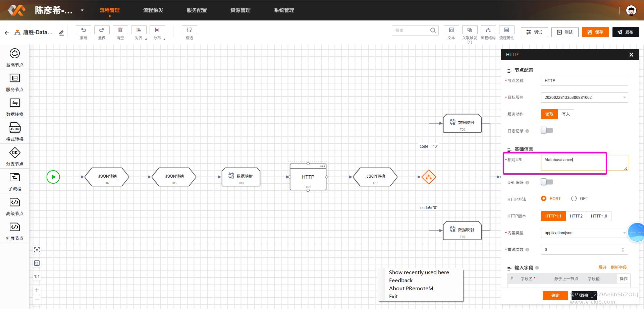This screenshot has width=644, height=309.
Task: Click the orange save (保存) button
Action: 595,32
